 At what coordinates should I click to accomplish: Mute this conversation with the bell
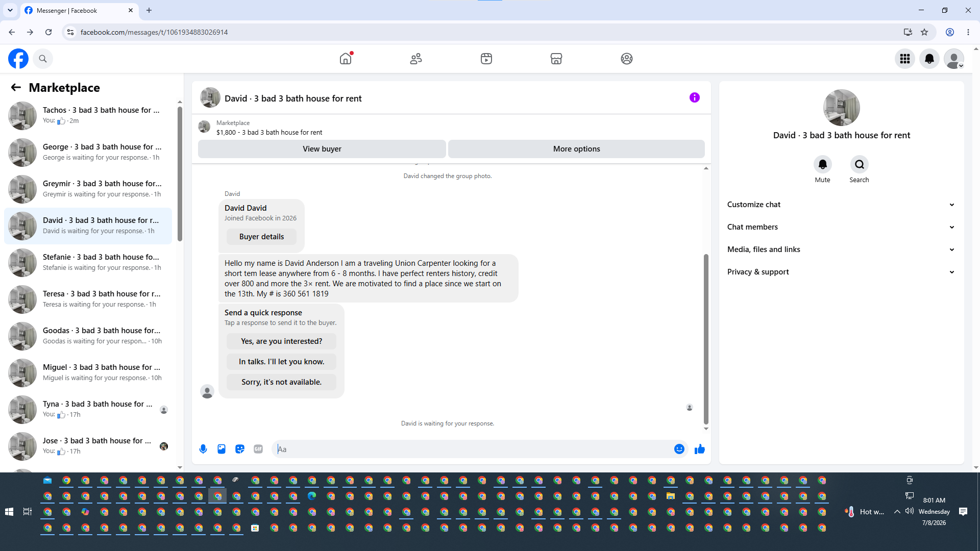[823, 164]
